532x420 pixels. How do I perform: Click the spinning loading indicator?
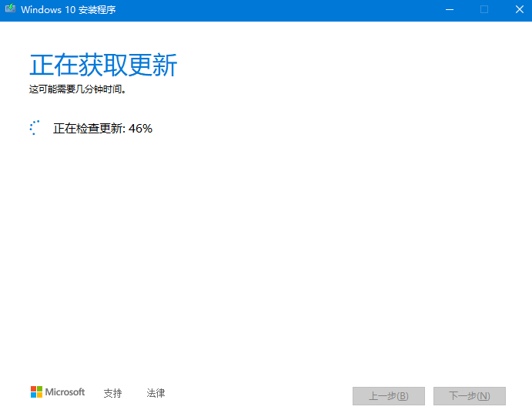pyautogui.click(x=34, y=128)
